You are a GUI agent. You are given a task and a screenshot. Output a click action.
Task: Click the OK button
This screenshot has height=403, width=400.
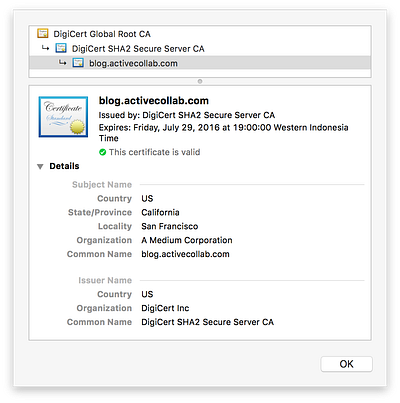click(x=346, y=364)
